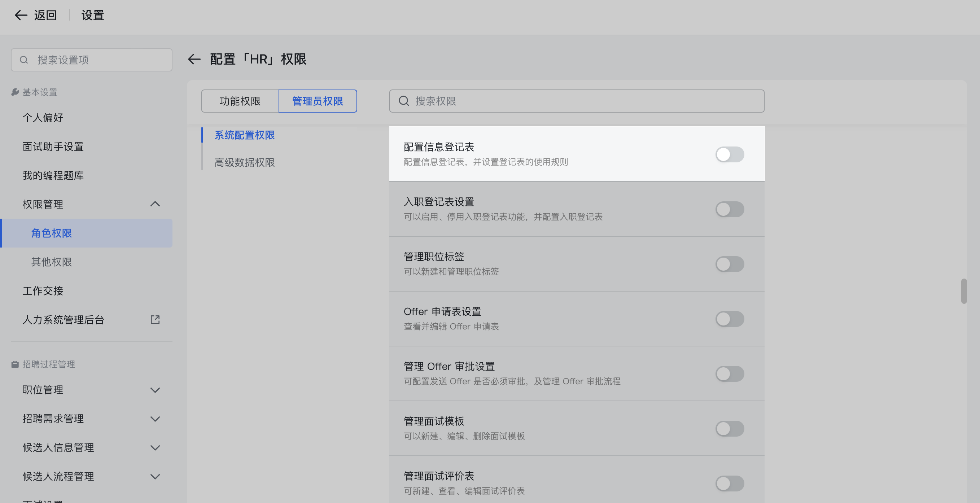The height and width of the screenshot is (503, 980).
Task: Enable the Offer 申请表设置 switch
Action: point(729,319)
